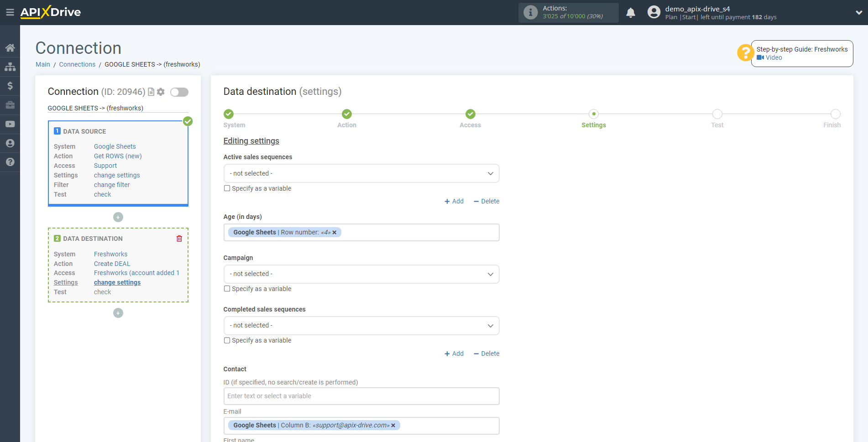Open the Main breadcrumb link
Viewport: 868px width, 442px height.
(x=43, y=64)
